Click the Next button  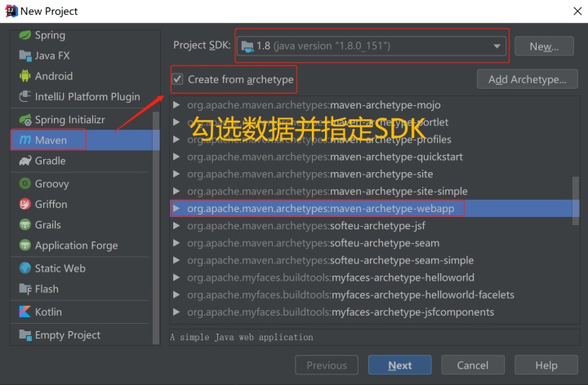[x=399, y=365]
